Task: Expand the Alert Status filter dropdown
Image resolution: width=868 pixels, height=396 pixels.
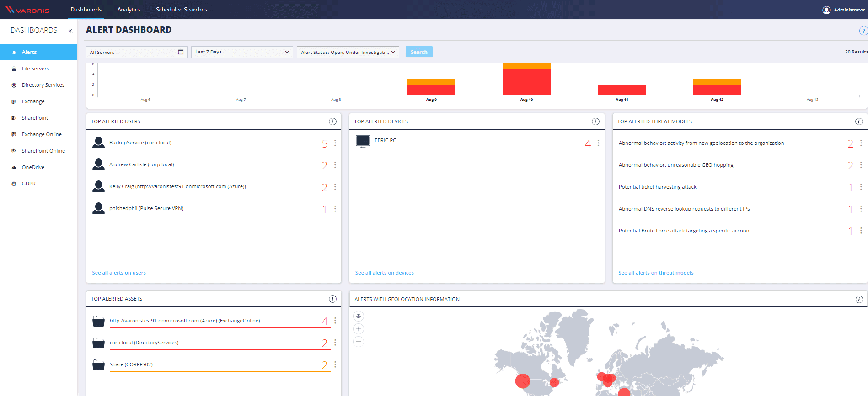Action: [x=348, y=52]
